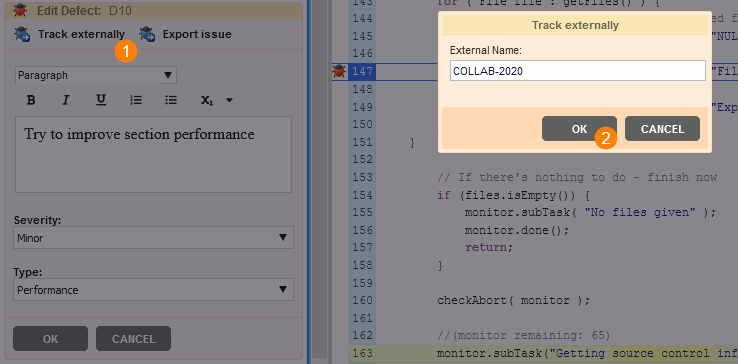
Task: Click the bug icon beside Edit Defect
Action: 20,10
